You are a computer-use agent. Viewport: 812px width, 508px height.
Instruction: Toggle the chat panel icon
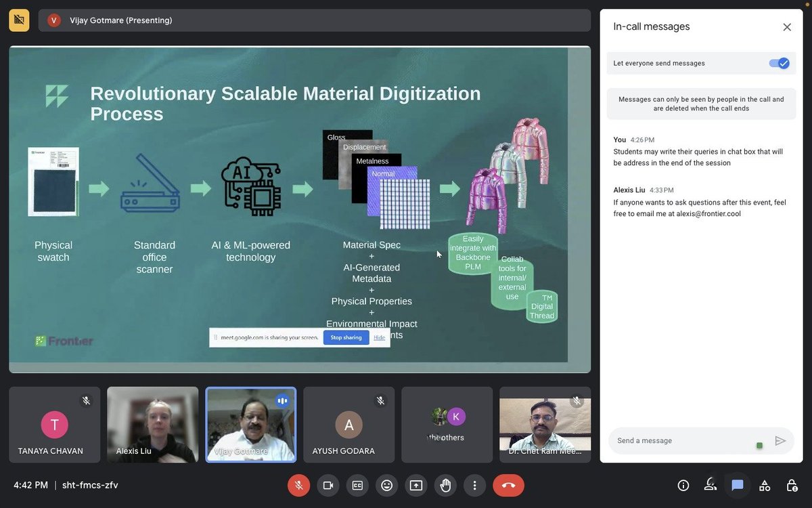pos(738,485)
